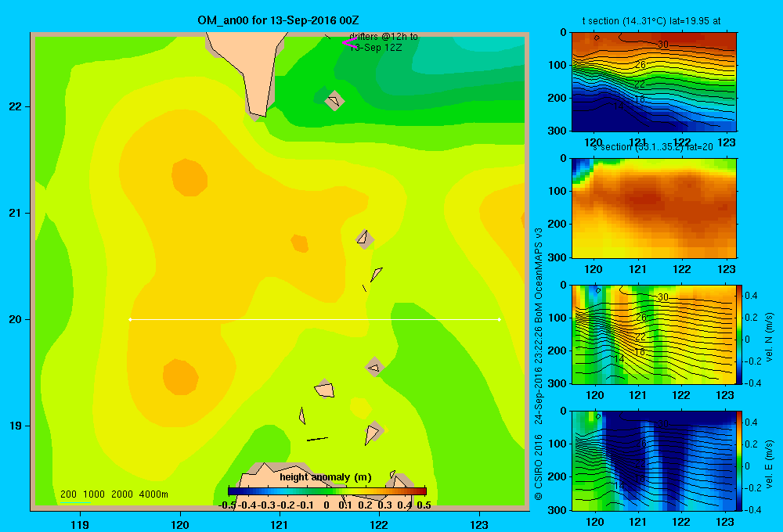The width and height of the screenshot is (783, 532).
Task: Open the eastward velocity section plot
Action: 654,460
